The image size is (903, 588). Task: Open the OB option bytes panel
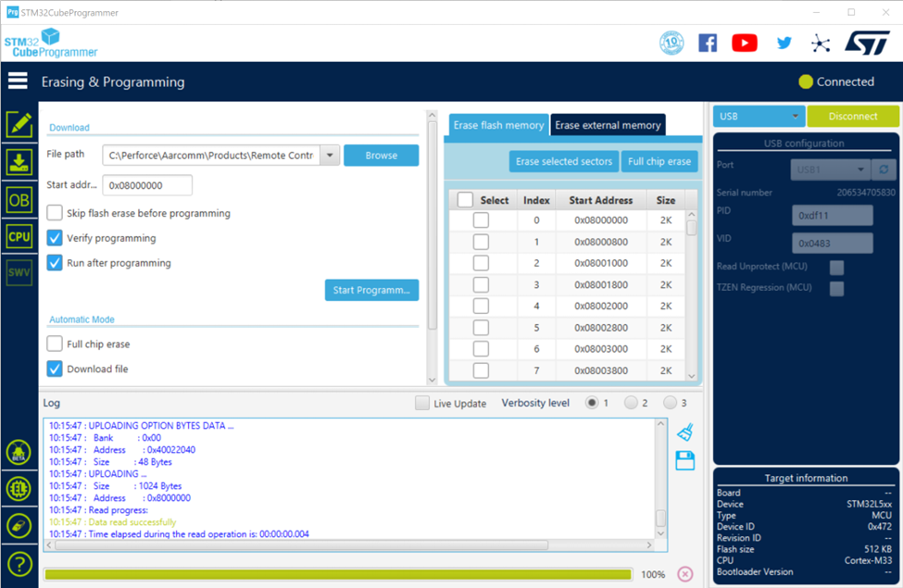19,200
